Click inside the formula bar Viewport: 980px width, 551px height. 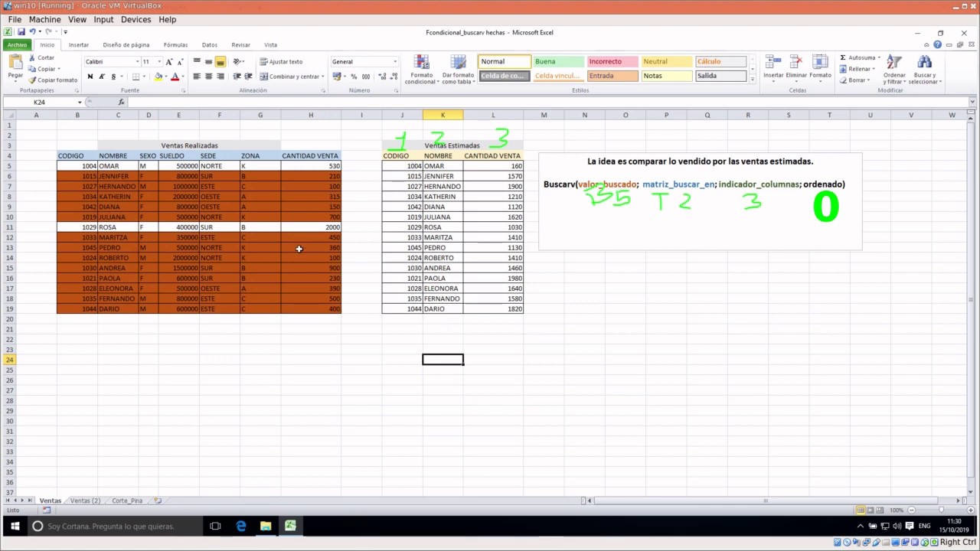(x=547, y=102)
